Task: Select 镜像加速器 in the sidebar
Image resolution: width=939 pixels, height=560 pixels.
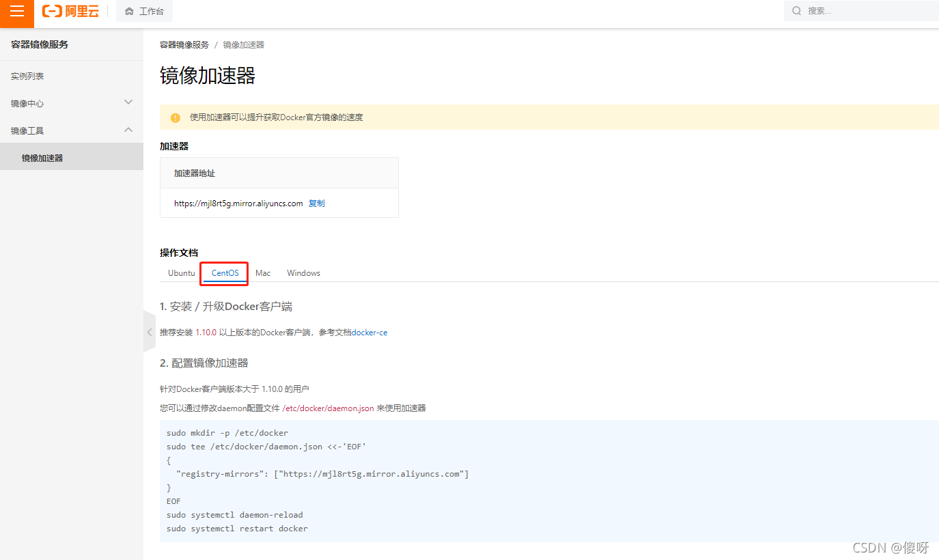Action: point(72,158)
